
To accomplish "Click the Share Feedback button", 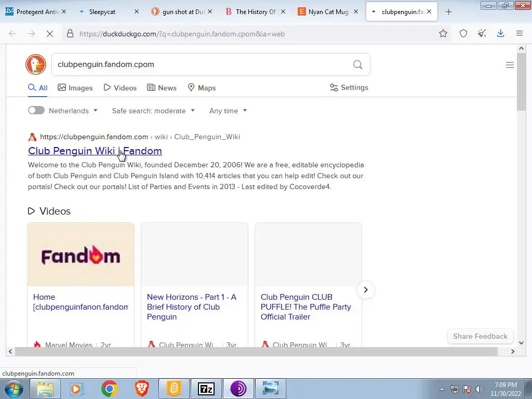I will [480, 336].
